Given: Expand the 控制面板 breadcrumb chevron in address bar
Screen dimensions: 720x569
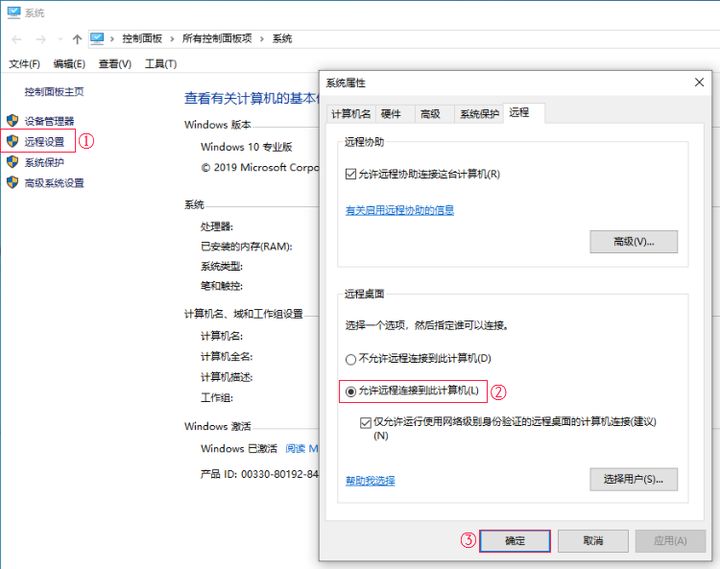Looking at the screenshot, I should [x=114, y=39].
